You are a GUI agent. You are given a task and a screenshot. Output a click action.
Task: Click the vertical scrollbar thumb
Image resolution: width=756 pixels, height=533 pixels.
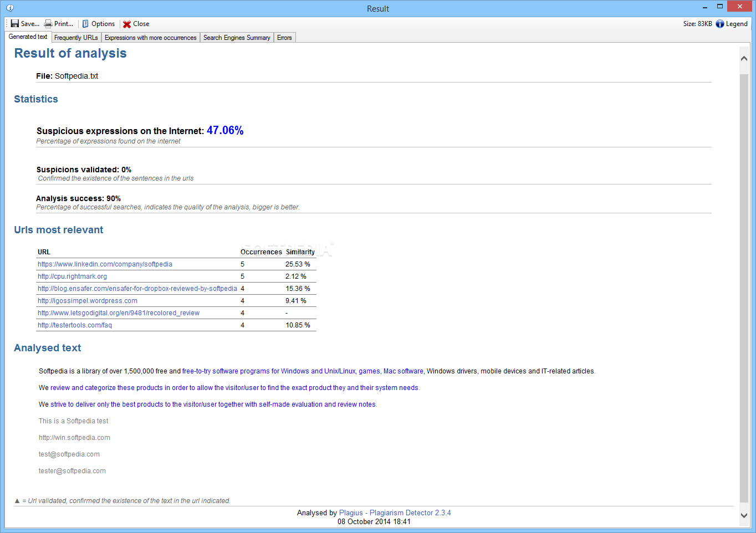pyautogui.click(x=744, y=288)
